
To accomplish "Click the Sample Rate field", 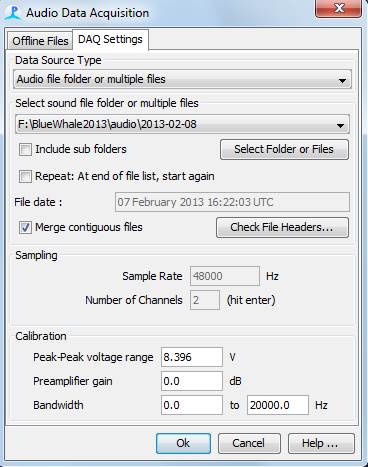I will tap(225, 276).
